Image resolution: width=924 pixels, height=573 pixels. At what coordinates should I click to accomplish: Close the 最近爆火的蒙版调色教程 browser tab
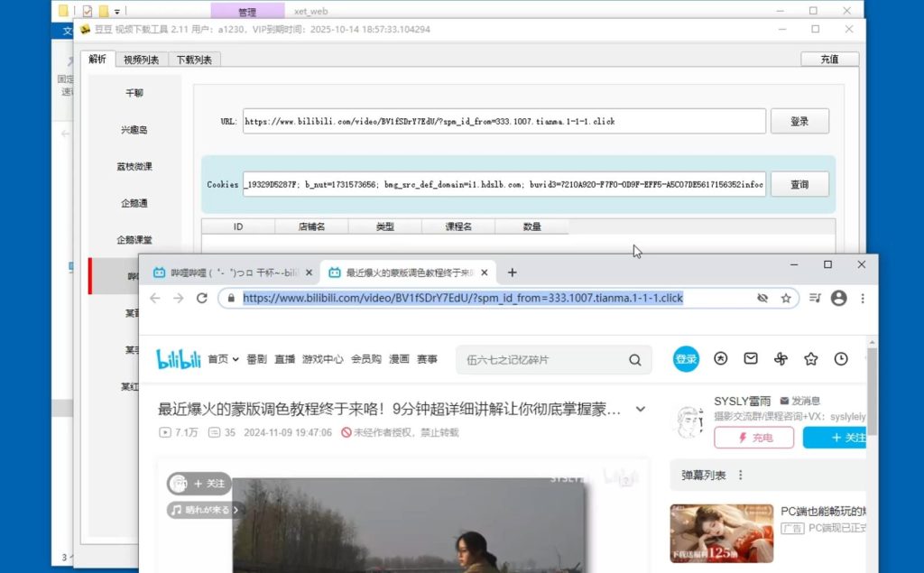coord(485,273)
